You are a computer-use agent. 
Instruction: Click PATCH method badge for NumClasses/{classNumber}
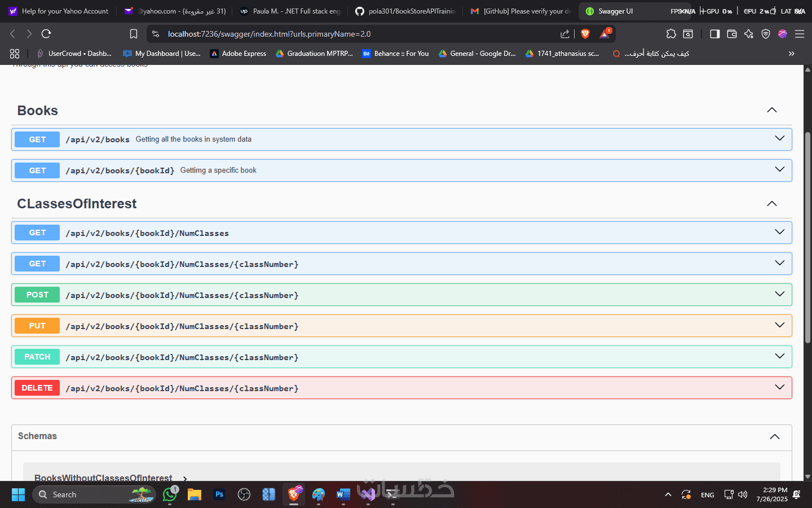coord(37,357)
